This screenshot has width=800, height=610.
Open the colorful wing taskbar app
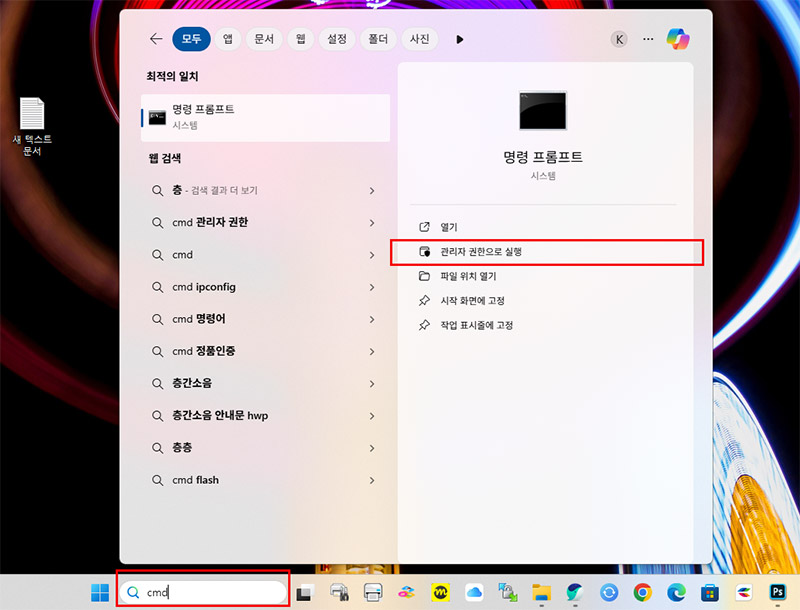click(x=744, y=592)
